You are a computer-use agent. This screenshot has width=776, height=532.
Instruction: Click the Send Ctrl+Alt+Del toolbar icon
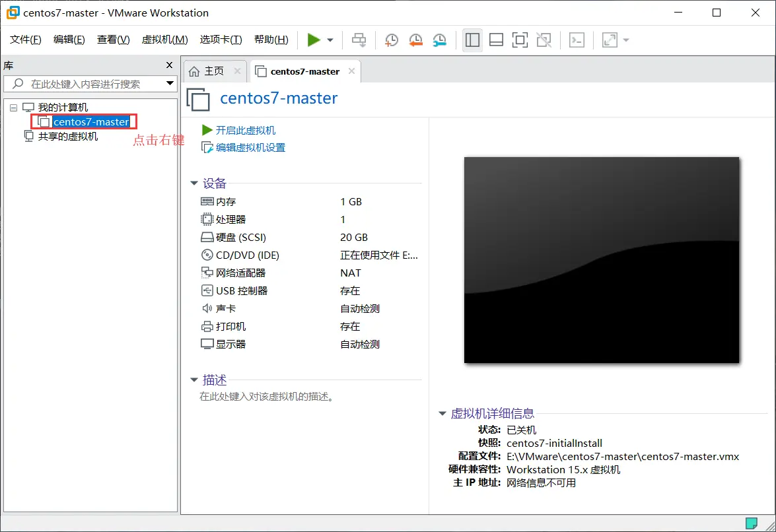tap(359, 40)
